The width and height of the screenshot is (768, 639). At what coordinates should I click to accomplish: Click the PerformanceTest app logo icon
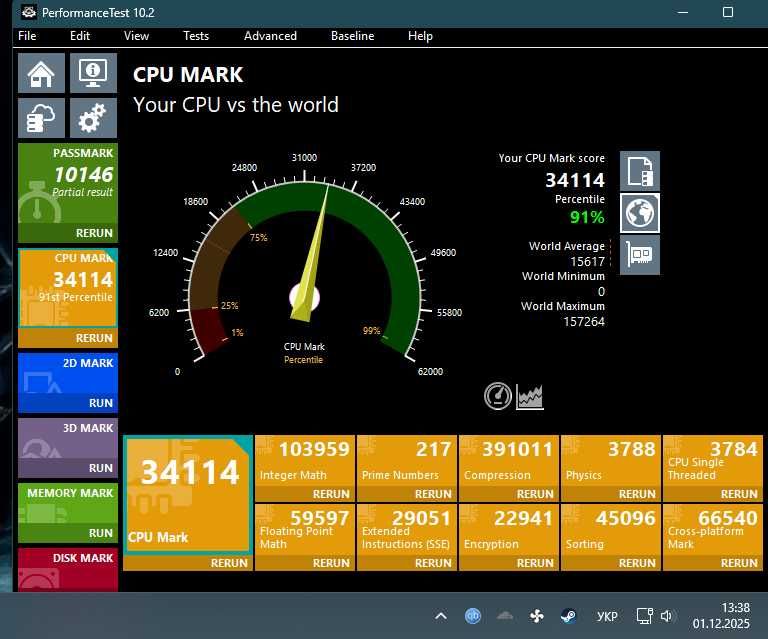pos(28,12)
